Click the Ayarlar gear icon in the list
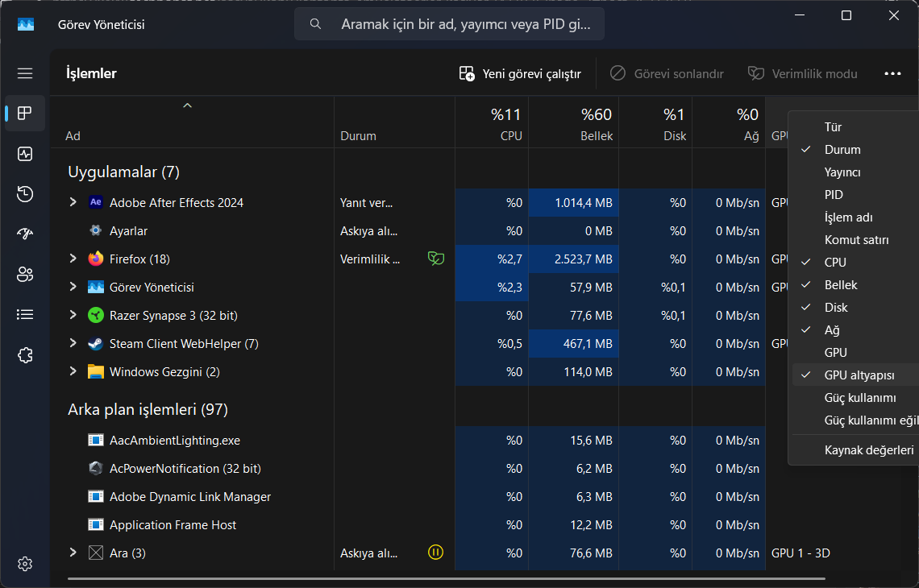This screenshot has height=588, width=919. click(96, 230)
